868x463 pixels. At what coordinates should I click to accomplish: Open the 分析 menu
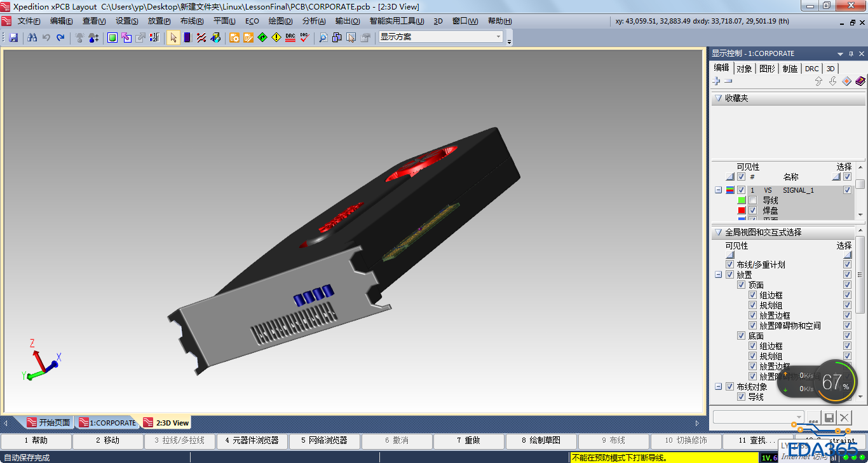pos(314,21)
